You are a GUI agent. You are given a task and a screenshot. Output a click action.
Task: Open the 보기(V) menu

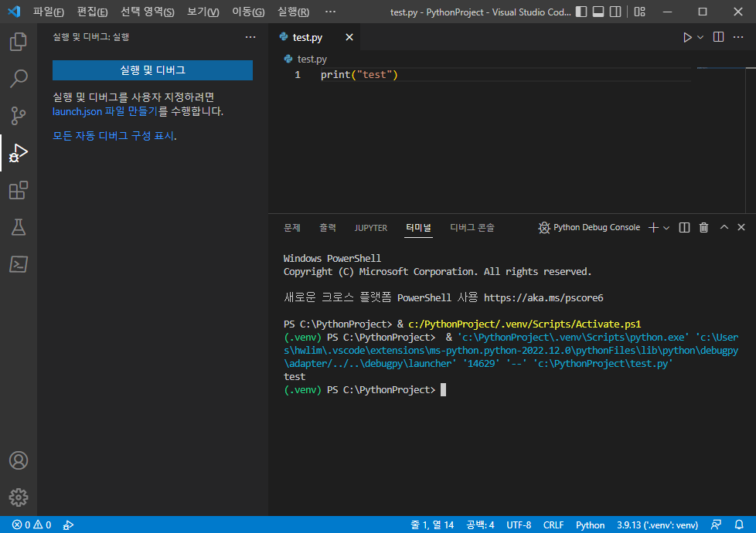point(203,12)
